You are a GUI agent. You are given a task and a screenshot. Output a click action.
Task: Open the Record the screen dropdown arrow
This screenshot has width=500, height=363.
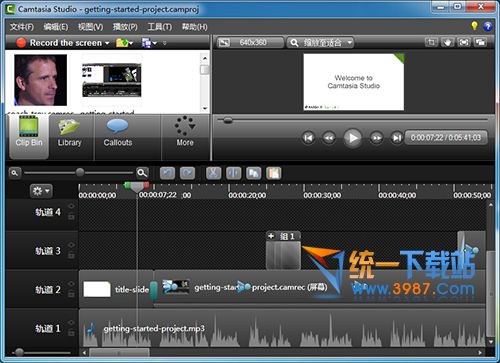pyautogui.click(x=107, y=43)
